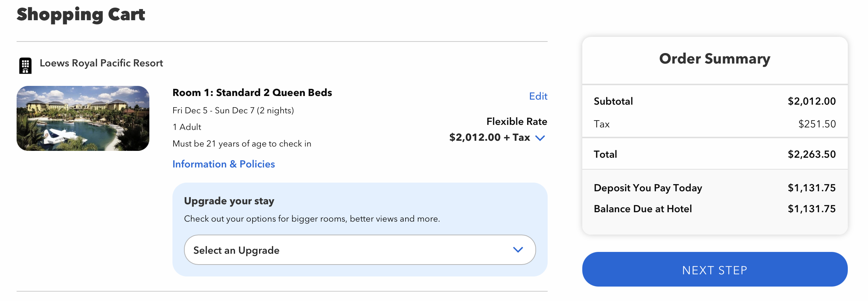The height and width of the screenshot is (301, 868).
Task: Click the resort lagoon photo thumbnail
Action: click(x=83, y=118)
